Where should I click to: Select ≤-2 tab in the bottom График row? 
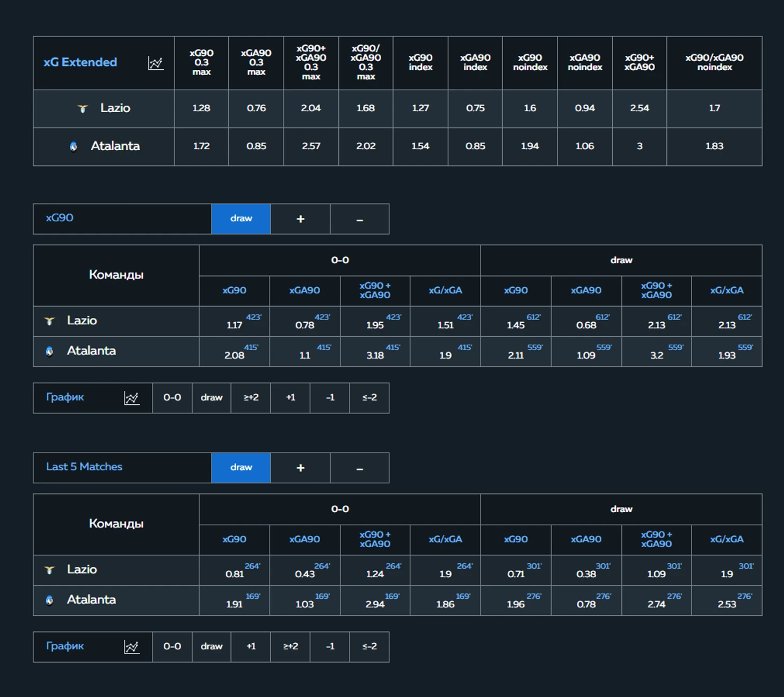tap(369, 647)
